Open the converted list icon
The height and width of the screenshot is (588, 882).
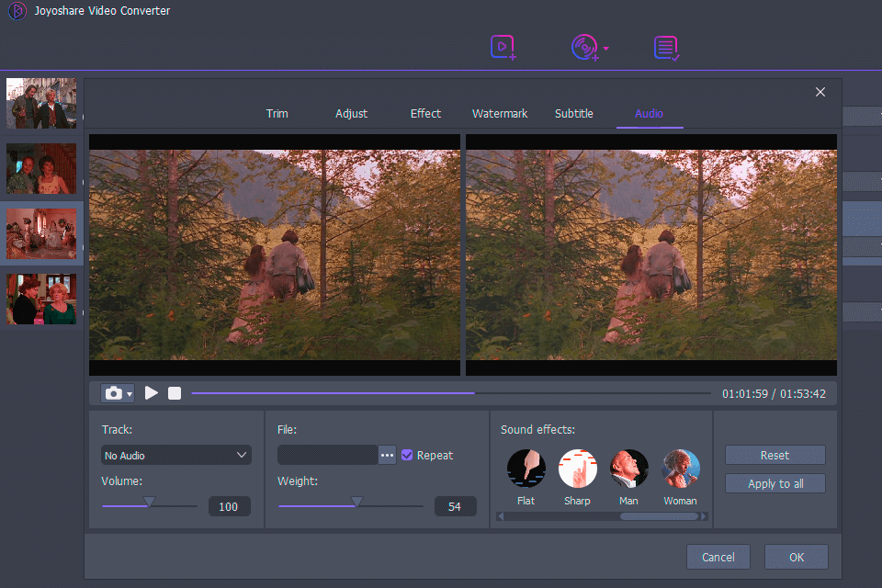tap(666, 48)
